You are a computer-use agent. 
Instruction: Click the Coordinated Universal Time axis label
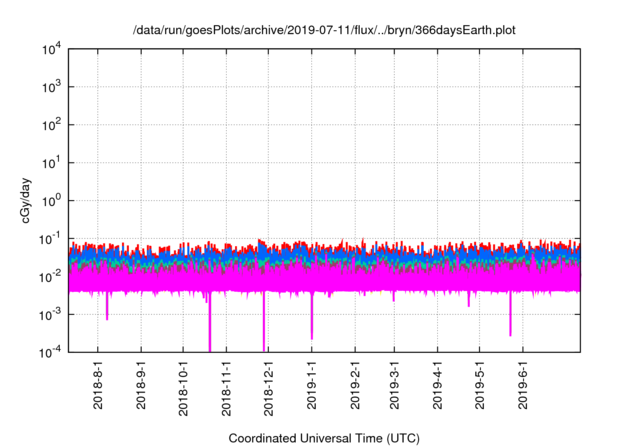click(x=324, y=438)
